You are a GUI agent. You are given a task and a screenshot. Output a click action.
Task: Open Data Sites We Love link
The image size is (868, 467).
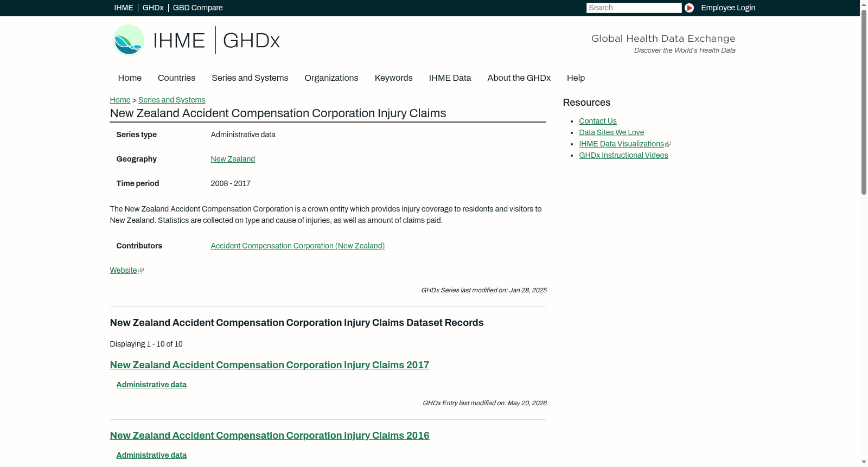pos(611,132)
